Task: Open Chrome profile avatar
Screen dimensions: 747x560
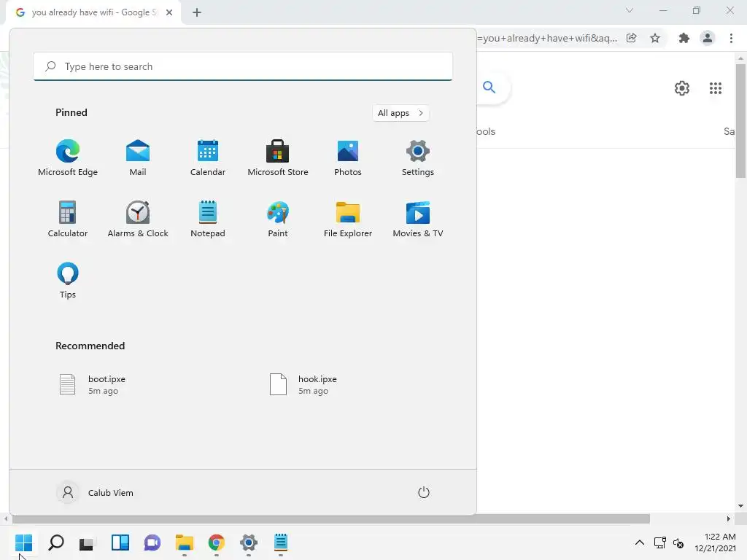Action: point(708,38)
